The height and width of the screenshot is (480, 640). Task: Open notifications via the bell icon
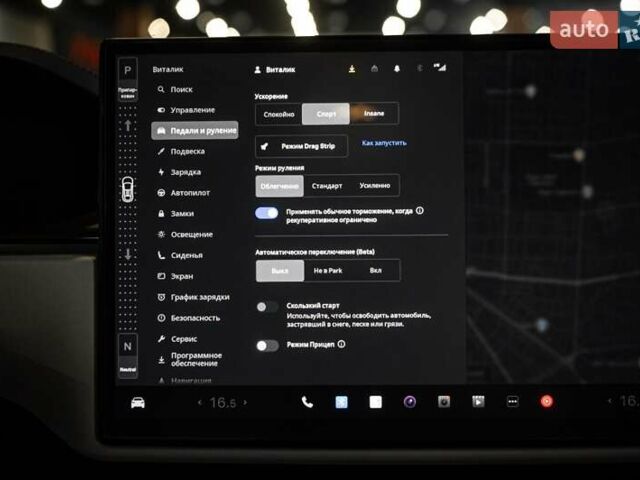(x=396, y=69)
